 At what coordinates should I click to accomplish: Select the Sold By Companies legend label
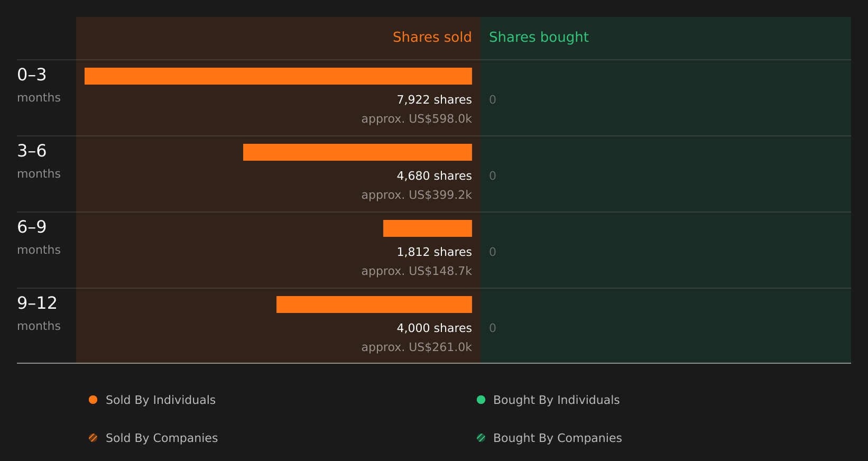click(162, 438)
